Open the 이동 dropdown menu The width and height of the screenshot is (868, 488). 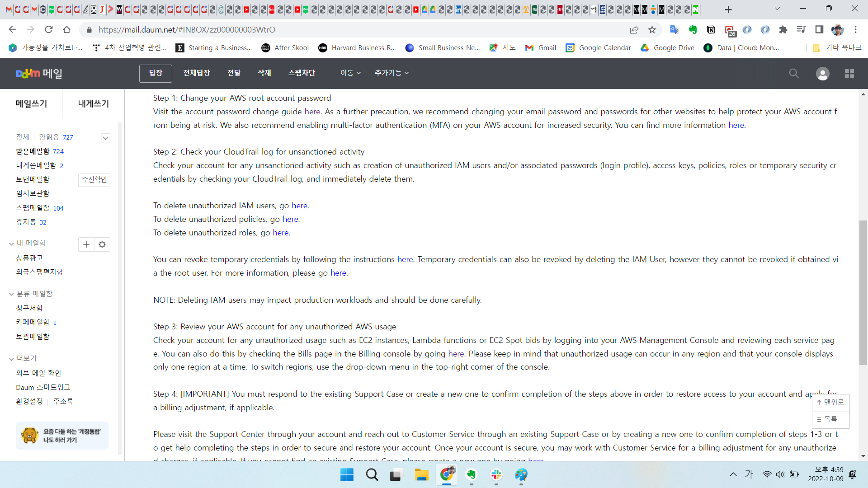350,73
